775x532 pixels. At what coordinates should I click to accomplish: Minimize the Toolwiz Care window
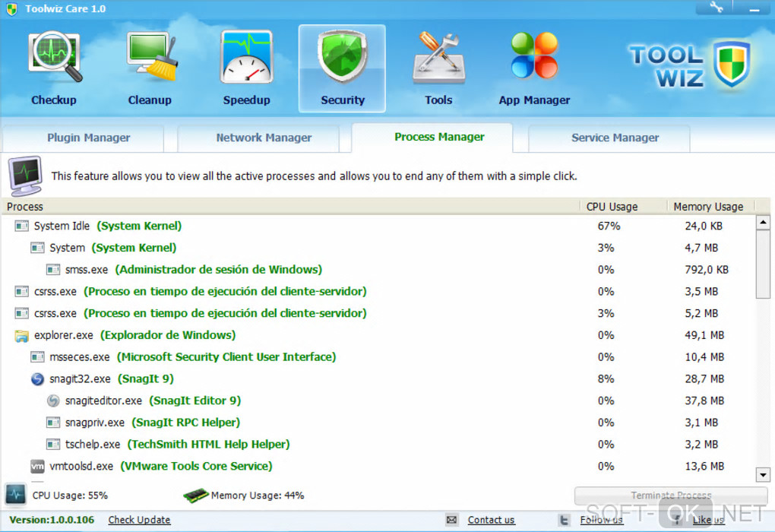click(x=754, y=8)
